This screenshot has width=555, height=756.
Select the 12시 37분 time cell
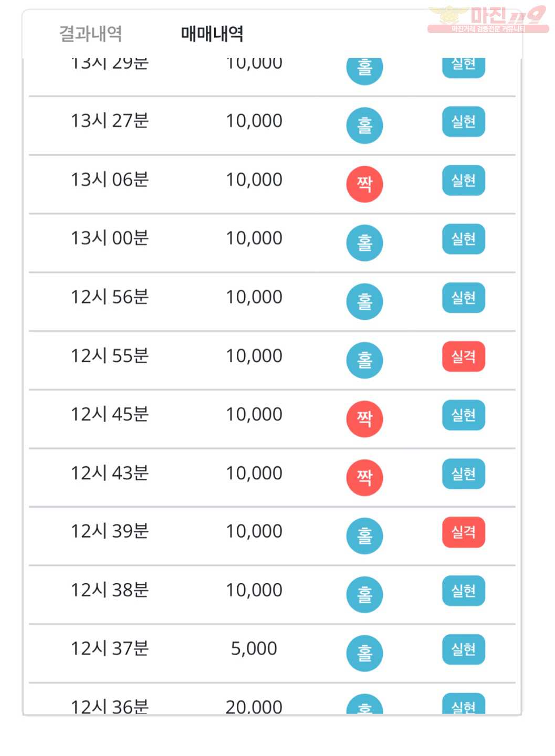[110, 649]
